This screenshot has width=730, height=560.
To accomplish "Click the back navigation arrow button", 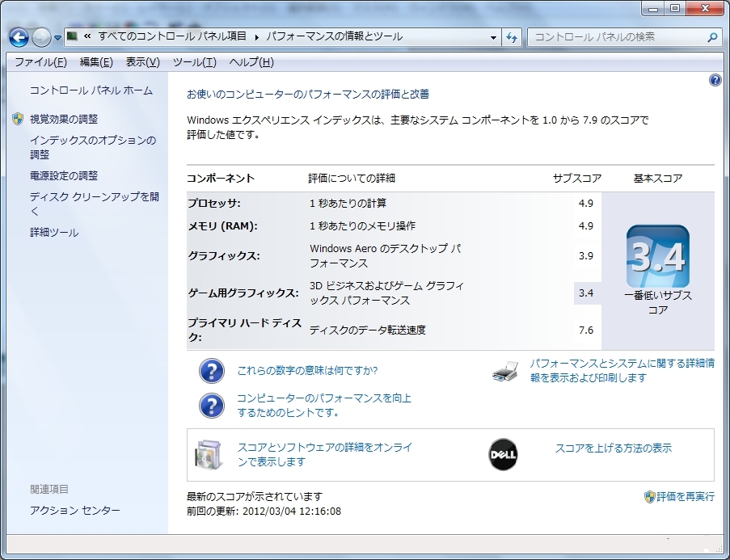I will (19, 37).
